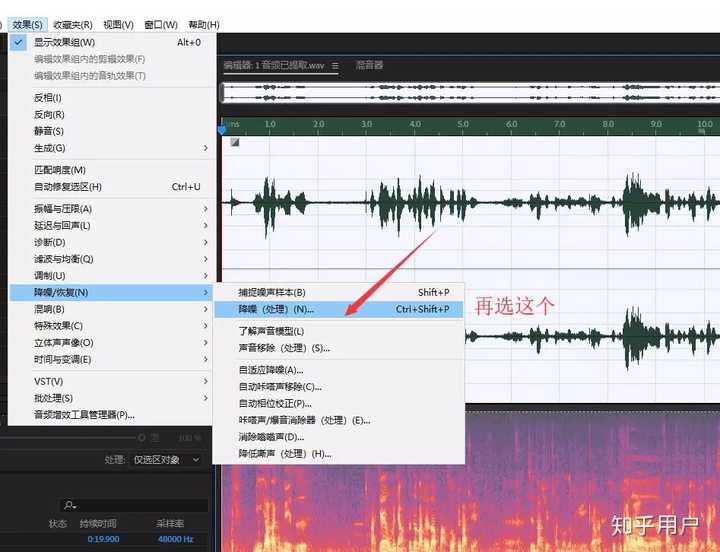This screenshot has width=720, height=552.
Task: Click the overview waveform navigator bar
Action: coord(470,92)
